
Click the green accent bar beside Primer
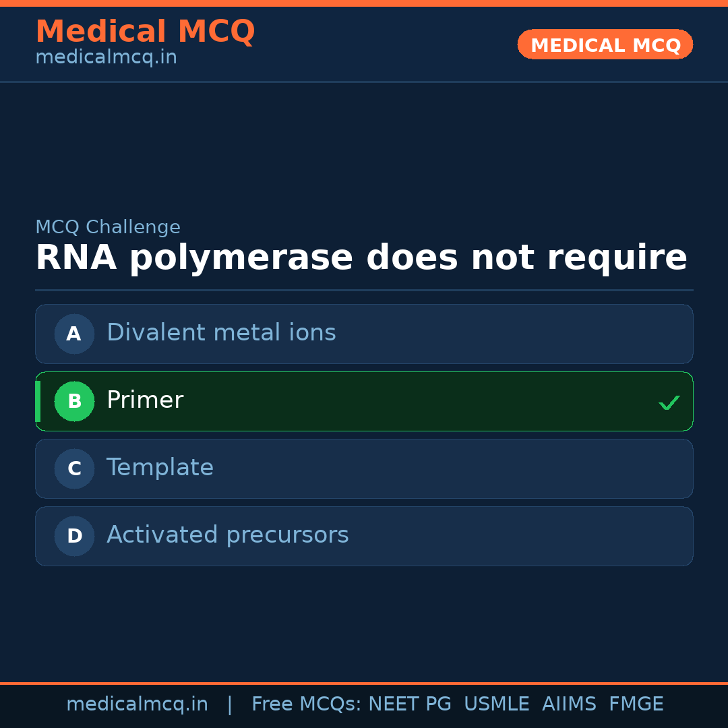38,401
